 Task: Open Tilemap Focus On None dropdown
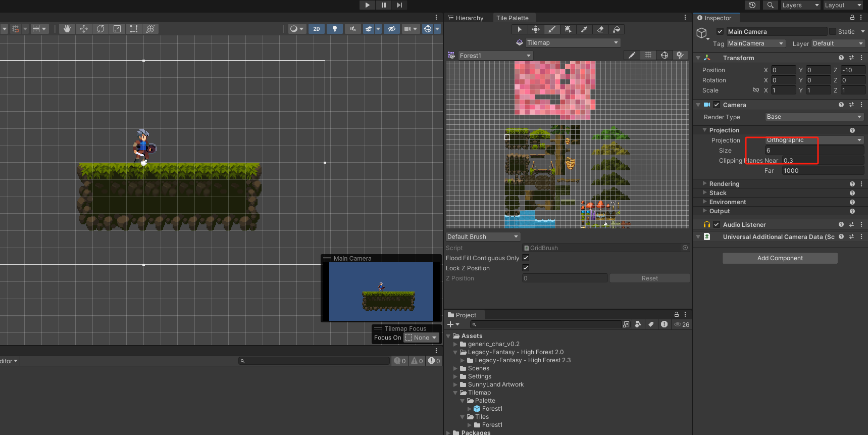(x=421, y=337)
